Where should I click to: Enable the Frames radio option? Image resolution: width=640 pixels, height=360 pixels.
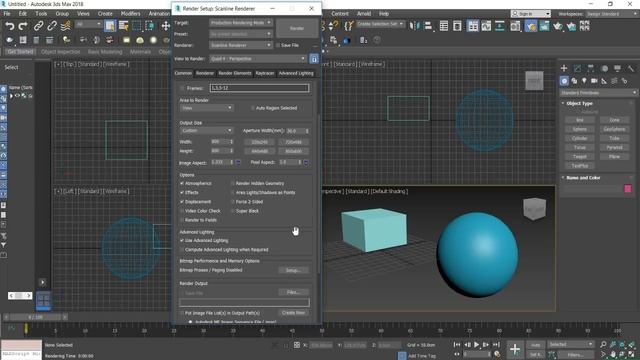click(x=182, y=88)
